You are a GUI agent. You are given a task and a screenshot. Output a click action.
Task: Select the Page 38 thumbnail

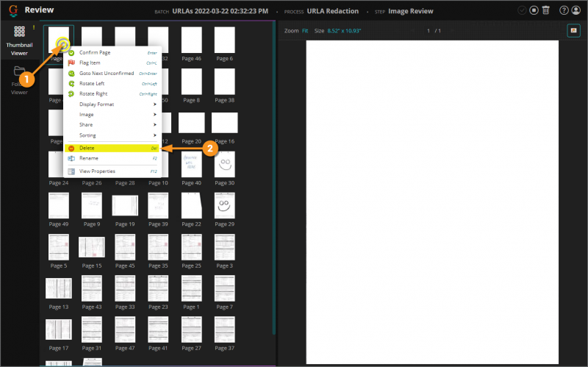tap(224, 82)
